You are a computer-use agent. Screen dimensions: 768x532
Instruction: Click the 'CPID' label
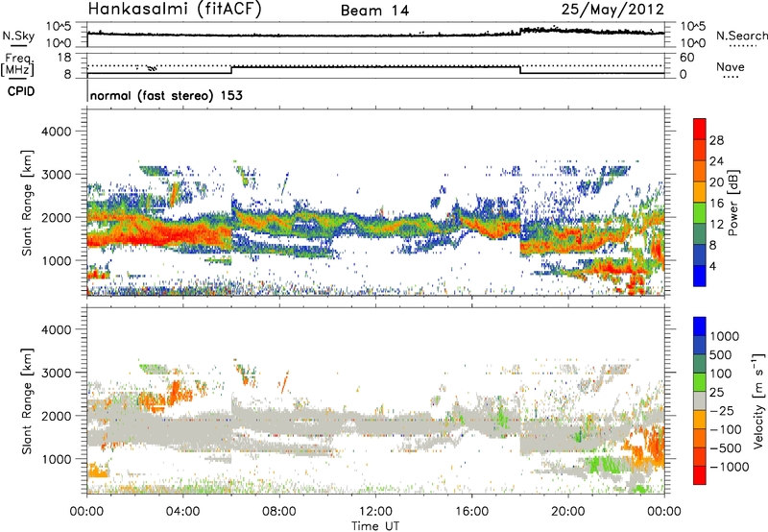21,91
